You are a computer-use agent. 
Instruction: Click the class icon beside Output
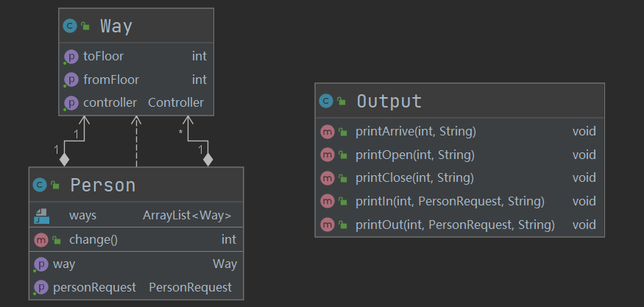pos(326,102)
